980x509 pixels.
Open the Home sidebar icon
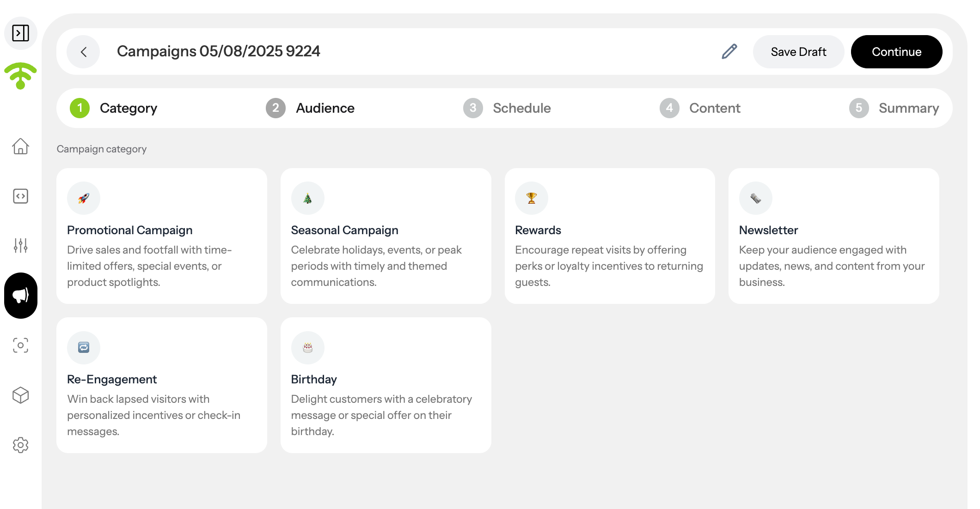(20, 146)
